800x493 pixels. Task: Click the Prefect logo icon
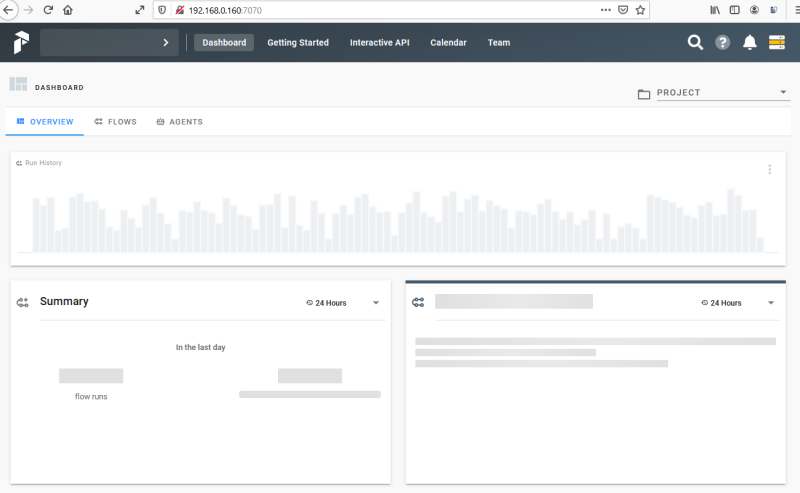coord(21,42)
